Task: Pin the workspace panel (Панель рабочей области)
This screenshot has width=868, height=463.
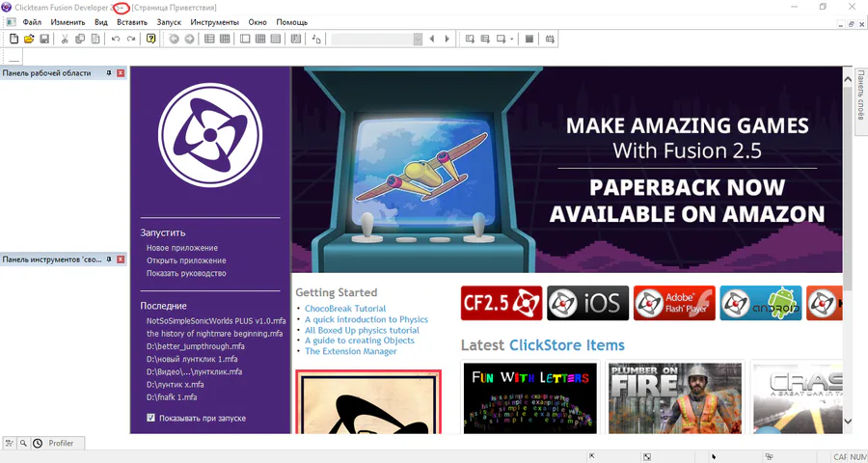Action: point(109,73)
